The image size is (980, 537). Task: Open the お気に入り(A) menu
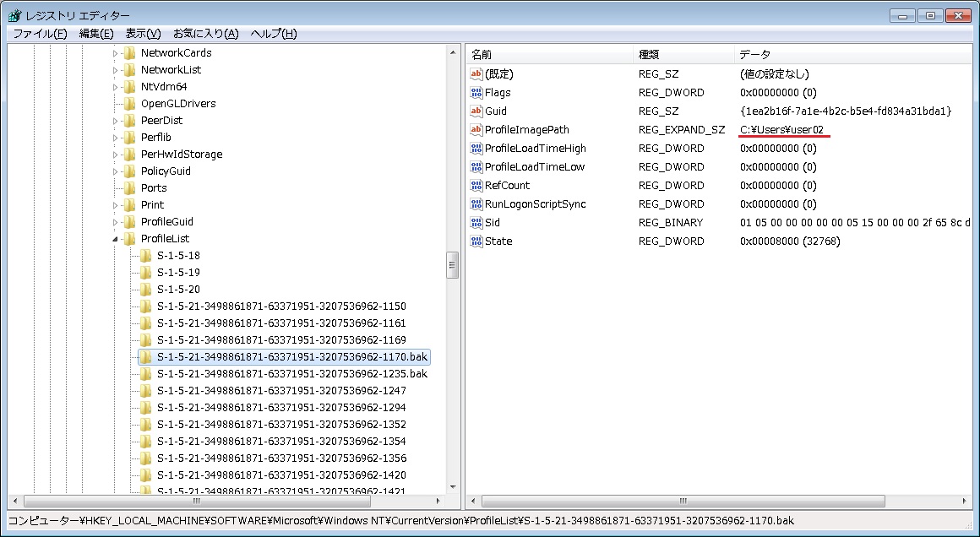click(206, 34)
